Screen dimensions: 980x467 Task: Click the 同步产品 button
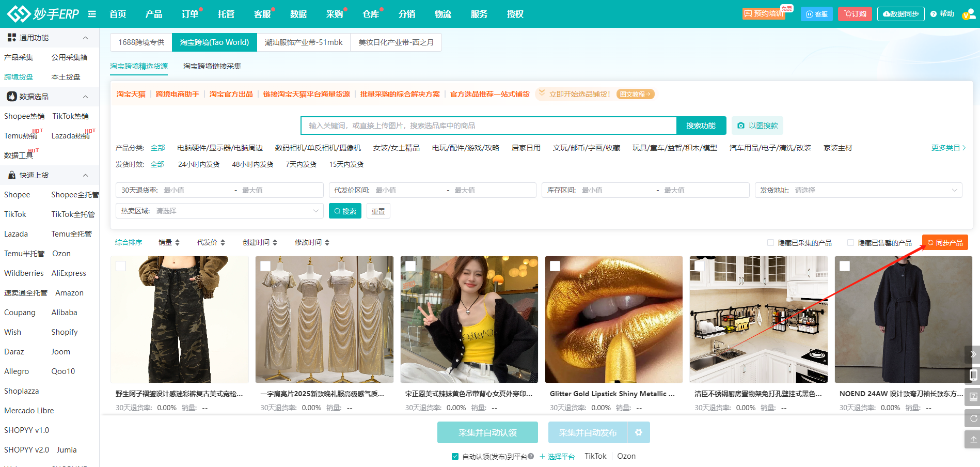tap(945, 242)
